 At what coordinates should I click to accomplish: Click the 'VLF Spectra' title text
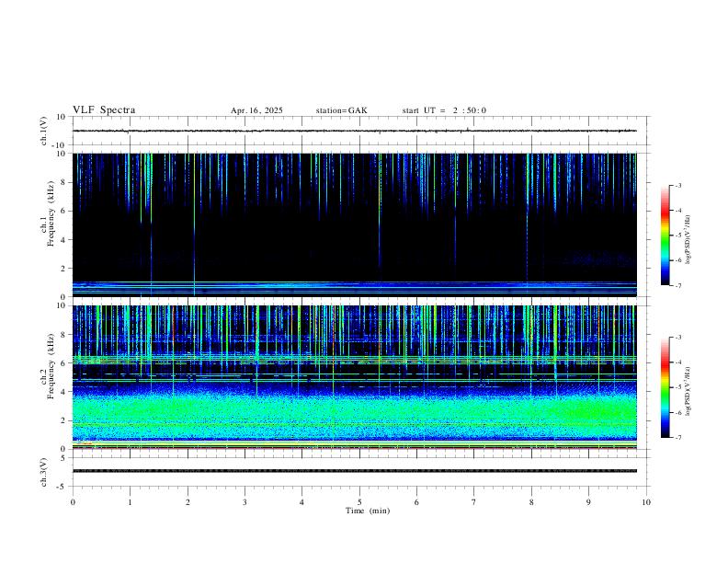[104, 110]
